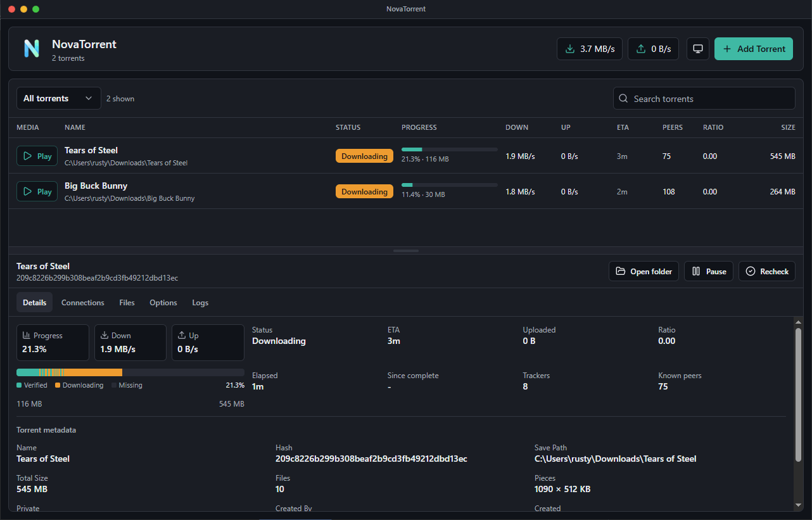Open the monitor display icon button
This screenshot has height=520, width=812.
click(x=698, y=49)
